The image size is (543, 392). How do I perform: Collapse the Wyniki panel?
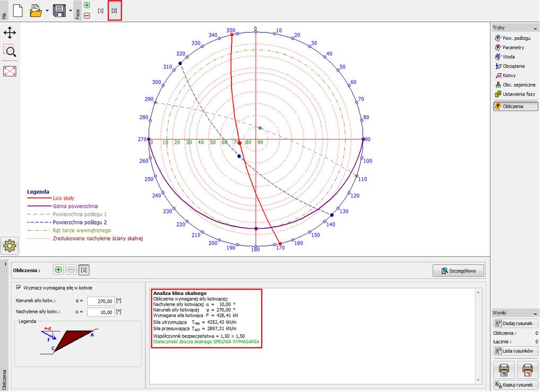536,313
